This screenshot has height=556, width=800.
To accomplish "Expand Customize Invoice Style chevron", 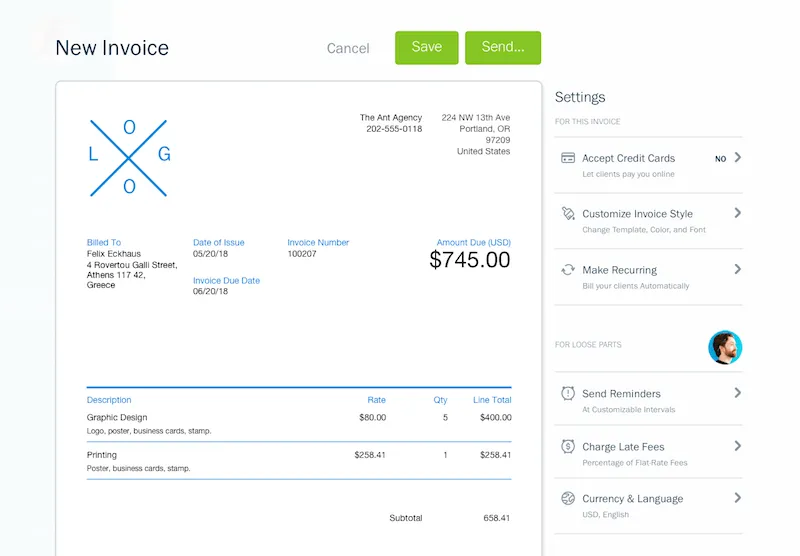I will coord(738,213).
